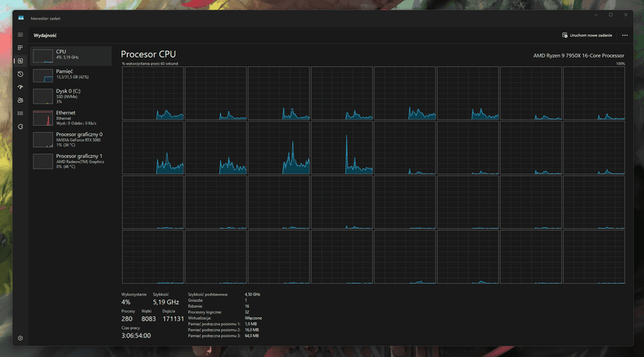Open the three-dot more options menu
The image size is (644, 357).
[625, 35]
